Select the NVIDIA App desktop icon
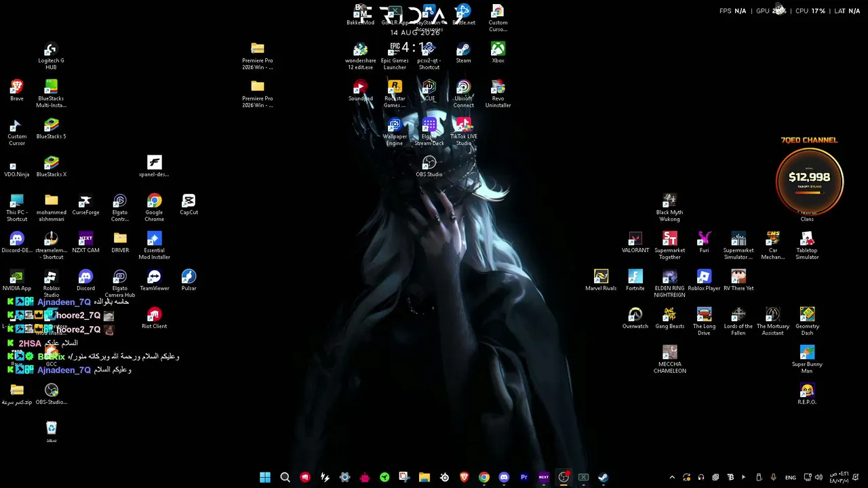 (16, 281)
